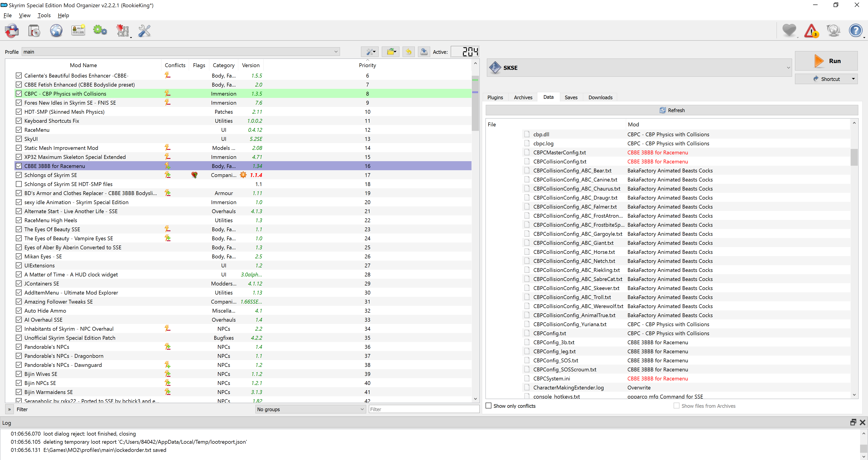Click the Install mod from archive icon
The image size is (868, 460).
click(x=34, y=31)
